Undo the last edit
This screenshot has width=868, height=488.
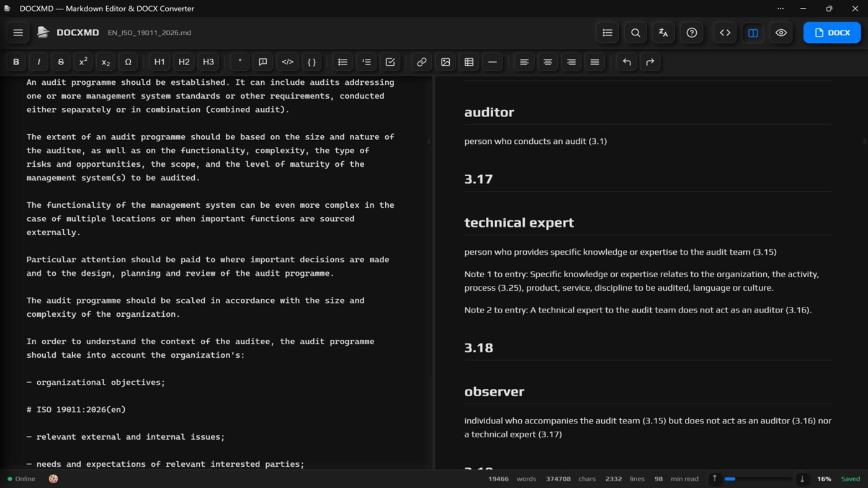627,62
